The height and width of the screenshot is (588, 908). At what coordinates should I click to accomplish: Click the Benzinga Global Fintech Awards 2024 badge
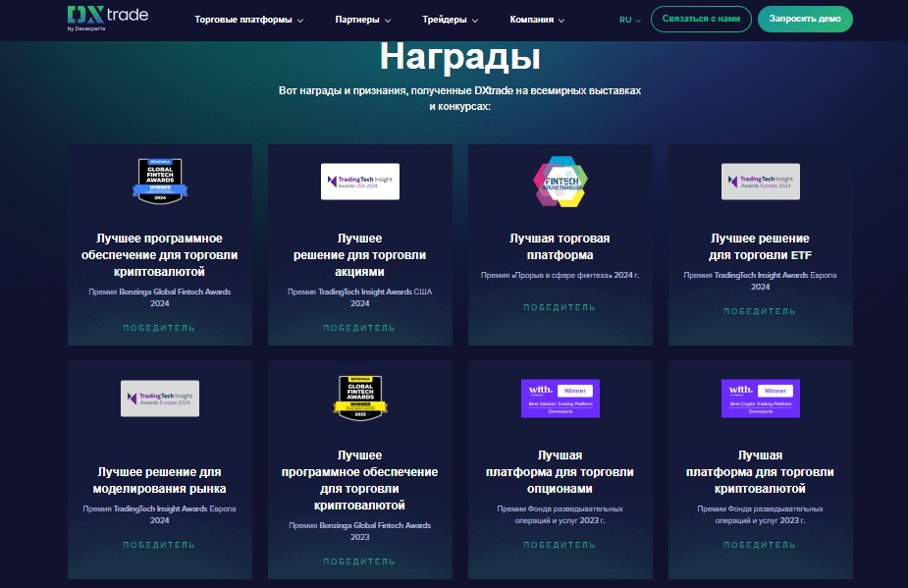[x=160, y=181]
